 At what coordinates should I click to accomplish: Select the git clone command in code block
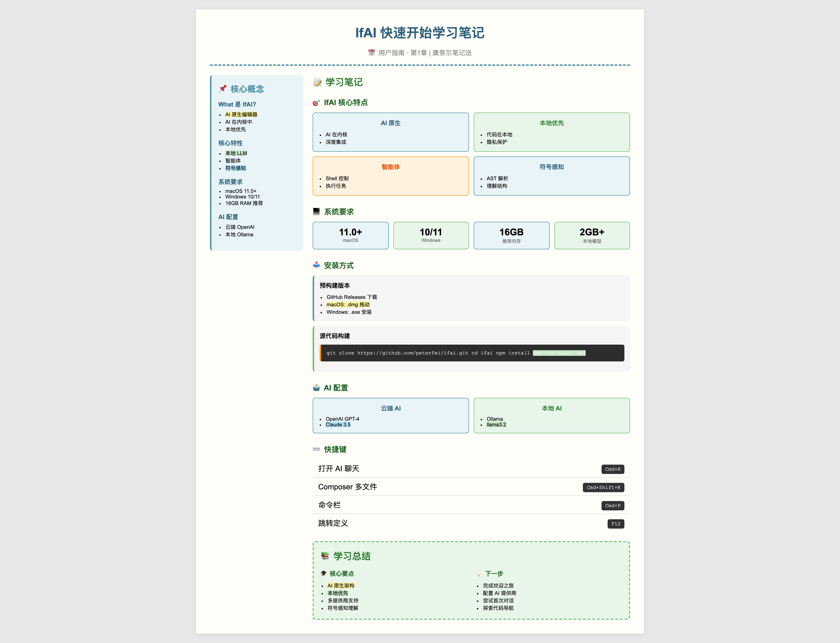click(397, 353)
